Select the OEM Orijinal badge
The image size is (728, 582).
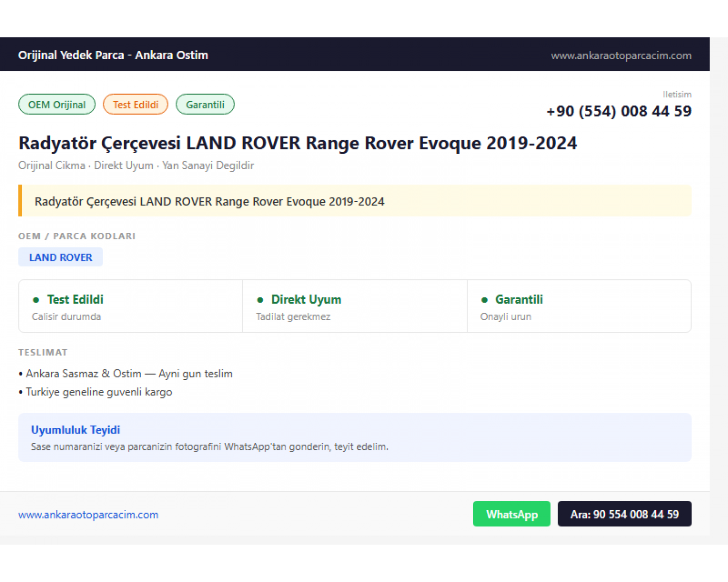point(57,104)
